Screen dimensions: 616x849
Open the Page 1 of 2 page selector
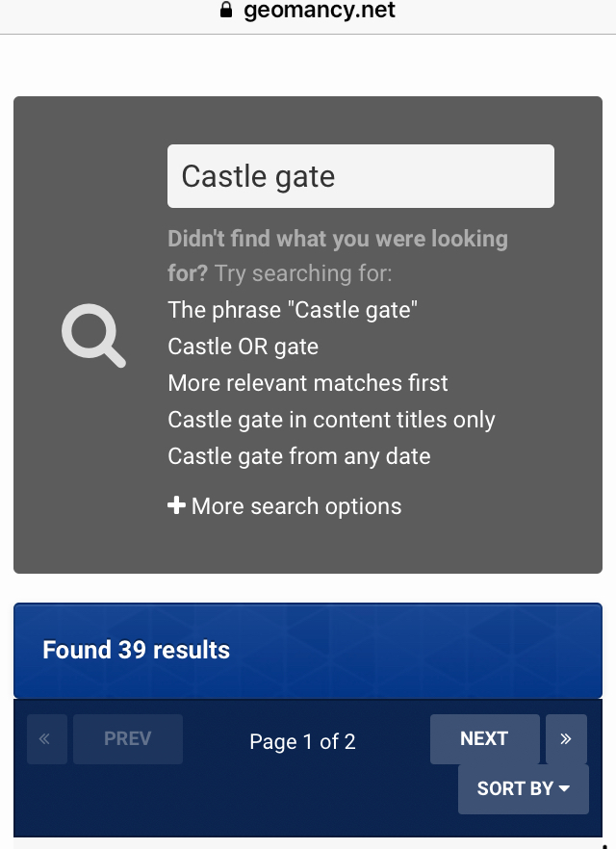302,741
